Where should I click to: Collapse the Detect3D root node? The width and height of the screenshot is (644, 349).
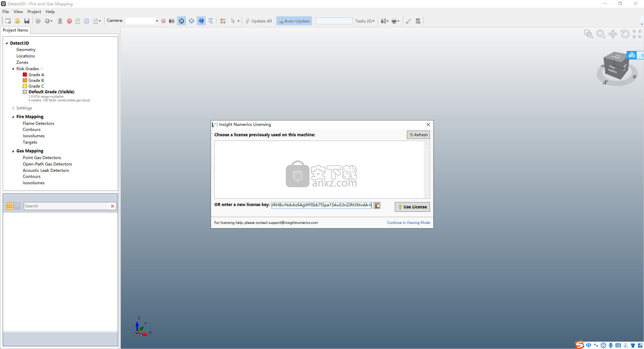[x=7, y=43]
